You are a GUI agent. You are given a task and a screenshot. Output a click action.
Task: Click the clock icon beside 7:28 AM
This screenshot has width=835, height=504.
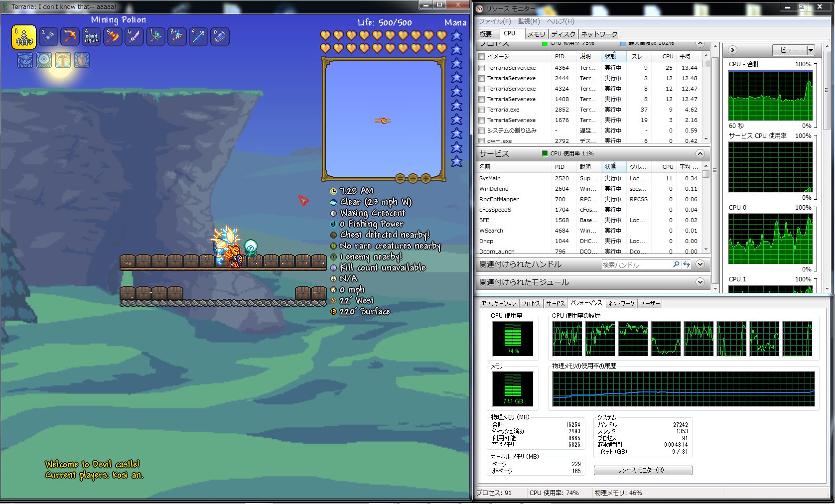pos(333,191)
